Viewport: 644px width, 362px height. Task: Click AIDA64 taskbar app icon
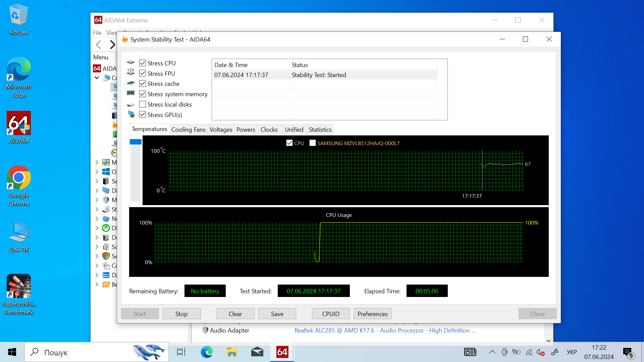pos(282,352)
